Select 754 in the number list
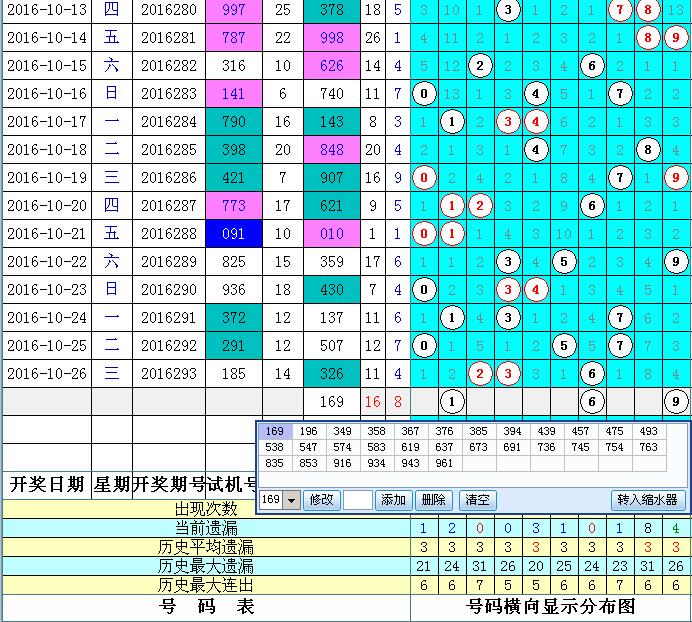Viewport: 692px width, 622px height. [x=614, y=447]
